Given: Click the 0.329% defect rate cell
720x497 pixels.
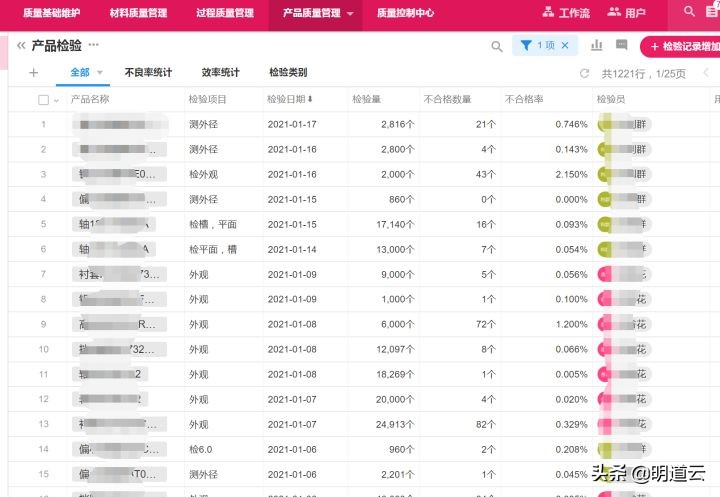Looking at the screenshot, I should tap(571, 424).
